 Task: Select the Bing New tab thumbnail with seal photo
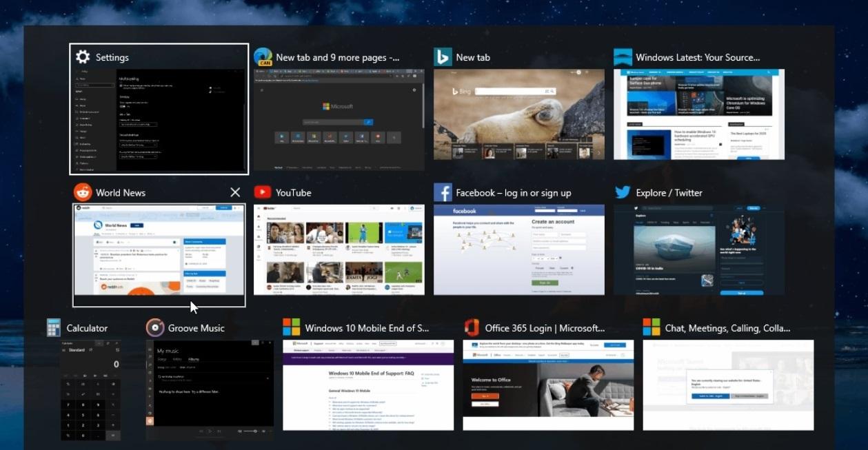tap(519, 114)
